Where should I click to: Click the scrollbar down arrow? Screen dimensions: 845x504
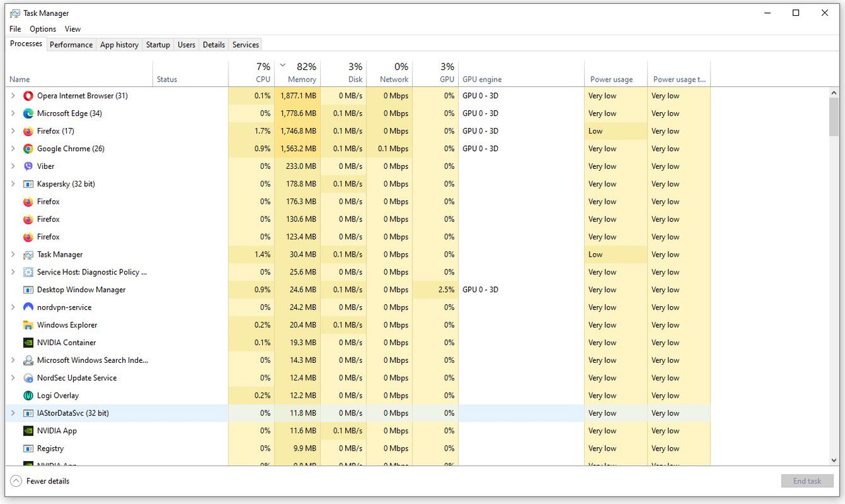[x=834, y=460]
